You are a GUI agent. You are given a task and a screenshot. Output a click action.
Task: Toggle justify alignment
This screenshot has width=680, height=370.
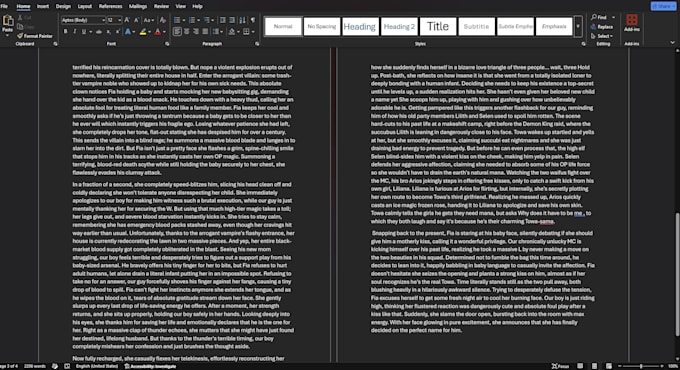[x=205, y=32]
